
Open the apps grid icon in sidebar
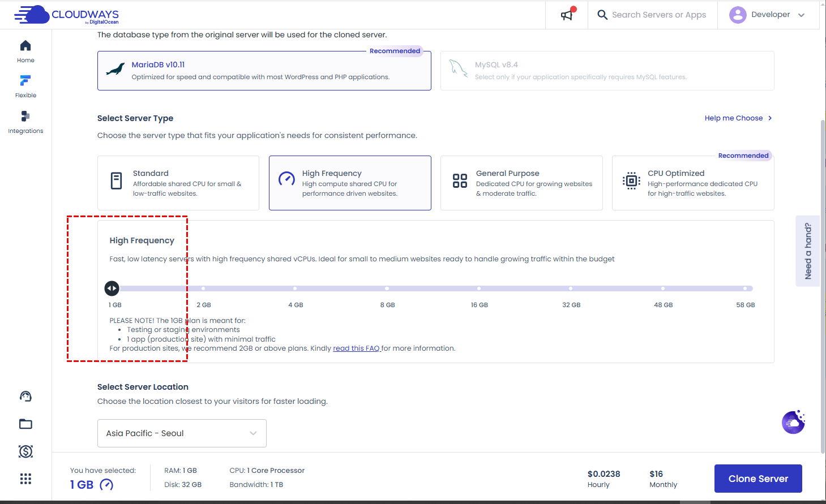point(25,479)
